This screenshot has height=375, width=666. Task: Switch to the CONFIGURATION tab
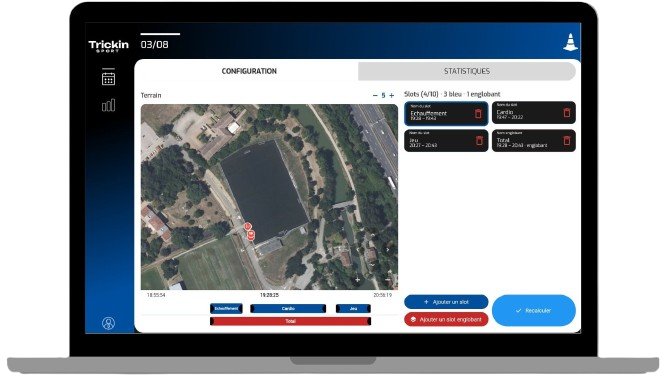coord(249,71)
